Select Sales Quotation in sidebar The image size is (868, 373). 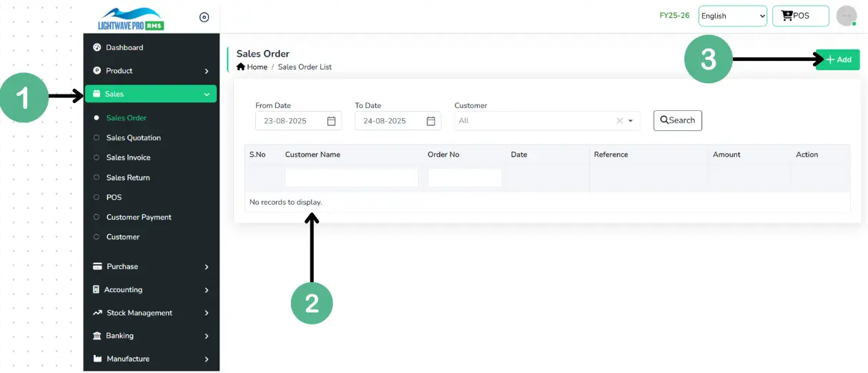133,137
